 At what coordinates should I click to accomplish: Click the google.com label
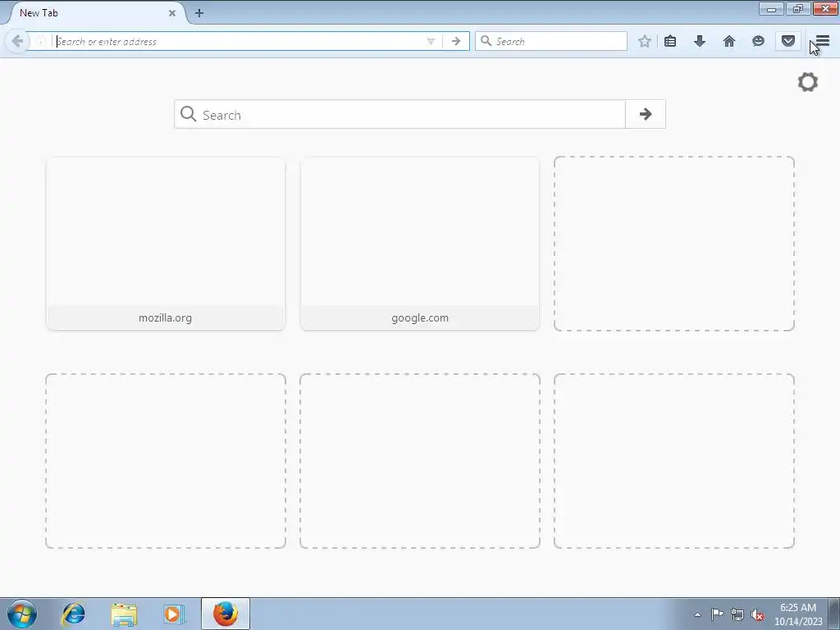[420, 317]
